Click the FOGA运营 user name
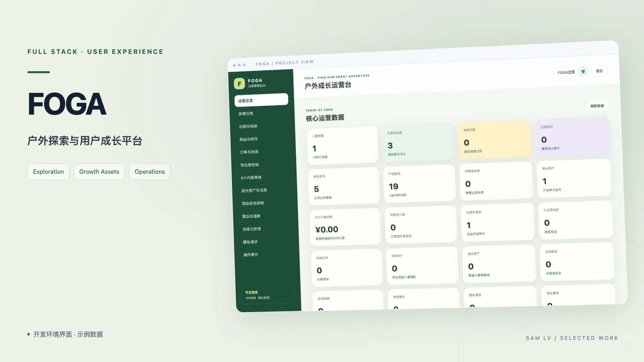644x362 pixels. coord(566,72)
